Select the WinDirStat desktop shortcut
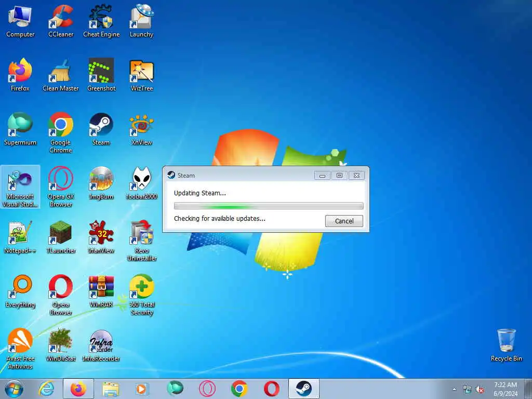 click(x=61, y=345)
